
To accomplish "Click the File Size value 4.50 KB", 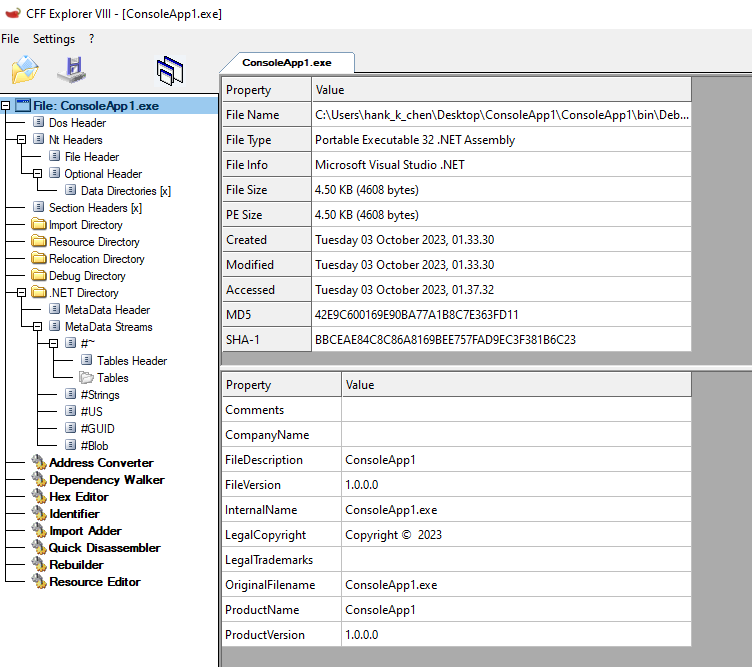I will click(367, 190).
